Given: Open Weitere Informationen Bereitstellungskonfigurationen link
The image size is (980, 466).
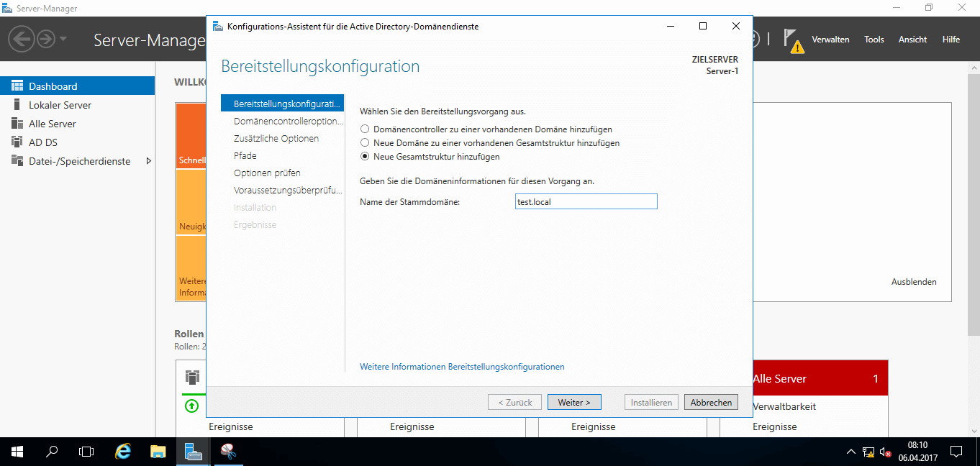Looking at the screenshot, I should pos(462,367).
